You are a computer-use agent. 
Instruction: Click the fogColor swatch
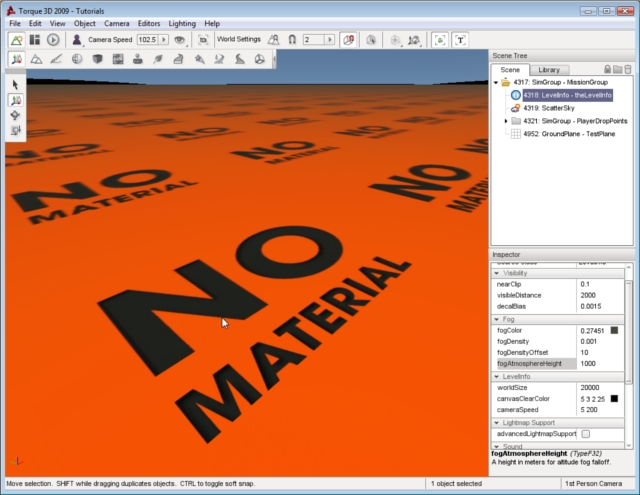(x=614, y=330)
